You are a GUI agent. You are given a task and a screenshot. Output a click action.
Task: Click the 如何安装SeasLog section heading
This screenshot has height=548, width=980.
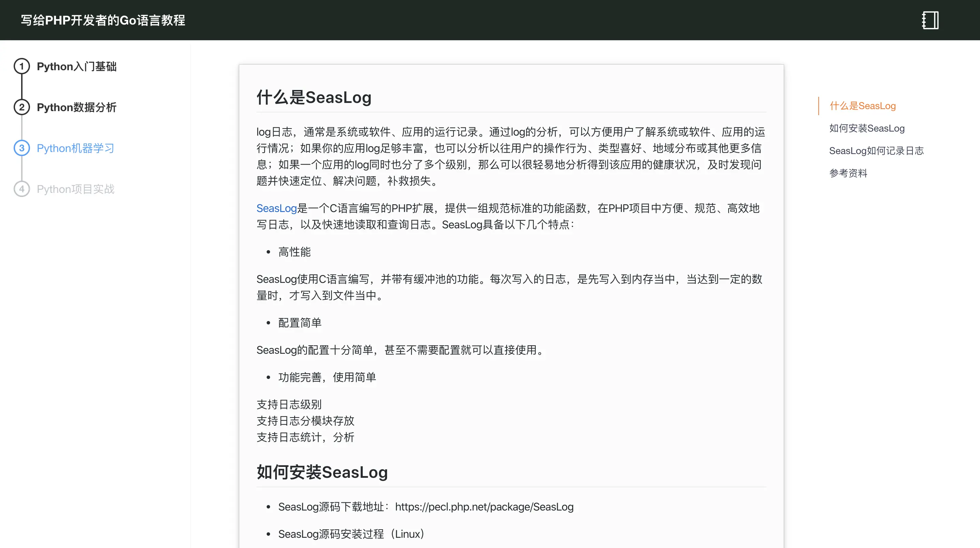(322, 472)
